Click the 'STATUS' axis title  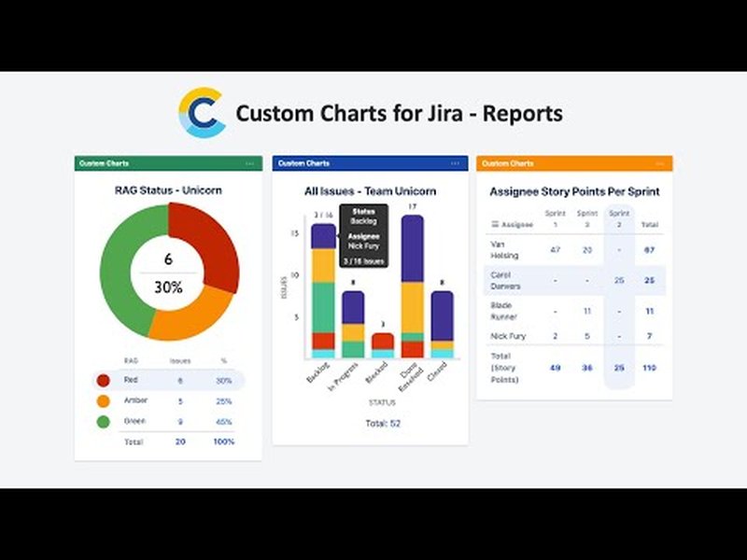point(382,403)
